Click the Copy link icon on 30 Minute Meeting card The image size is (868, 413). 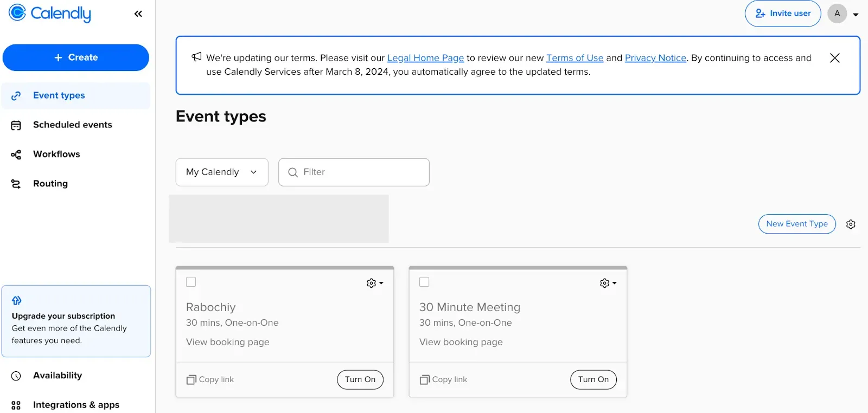pyautogui.click(x=424, y=380)
